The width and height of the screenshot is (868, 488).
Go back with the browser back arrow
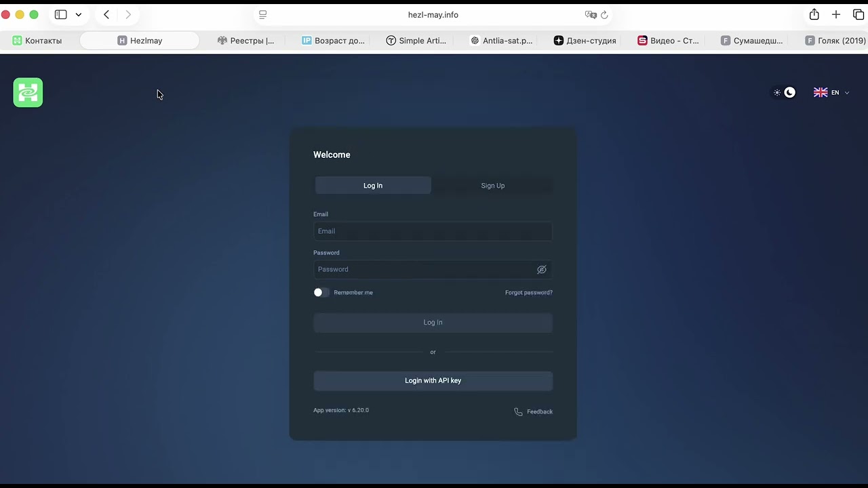tap(106, 15)
